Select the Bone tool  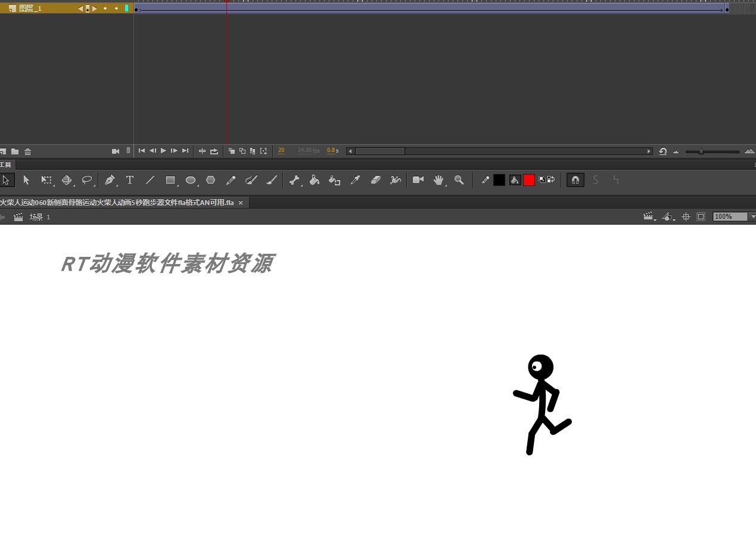(294, 180)
